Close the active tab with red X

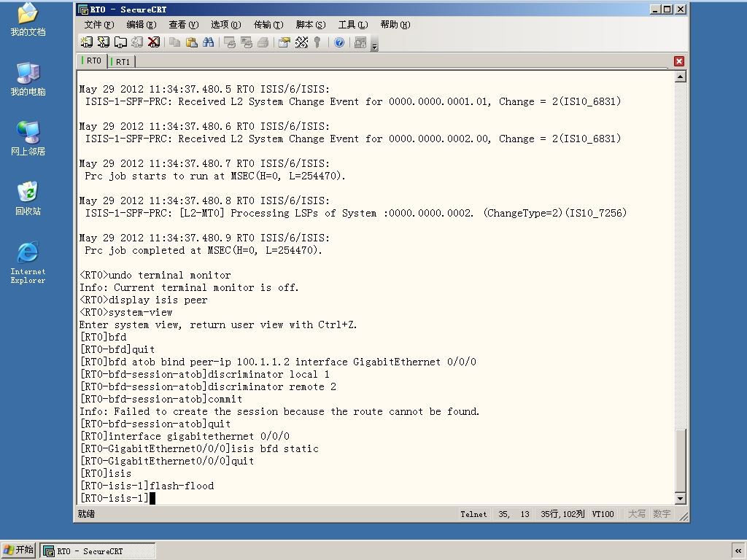tap(679, 61)
